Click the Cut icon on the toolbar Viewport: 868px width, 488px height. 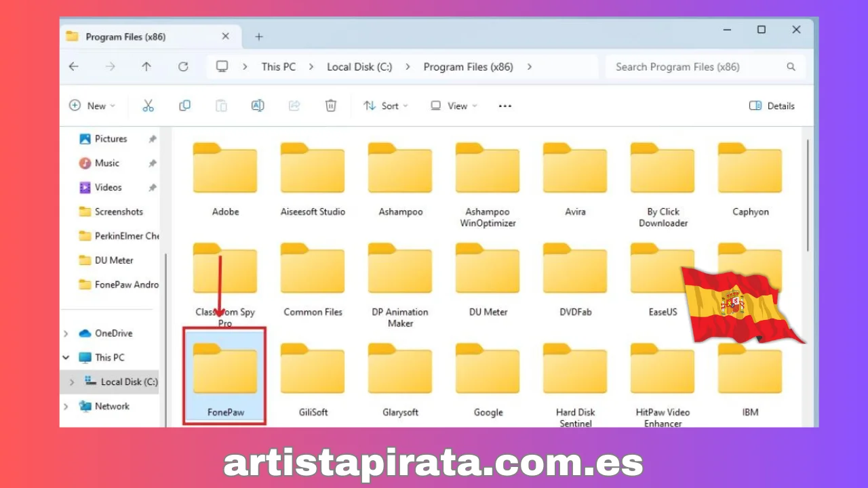click(148, 106)
